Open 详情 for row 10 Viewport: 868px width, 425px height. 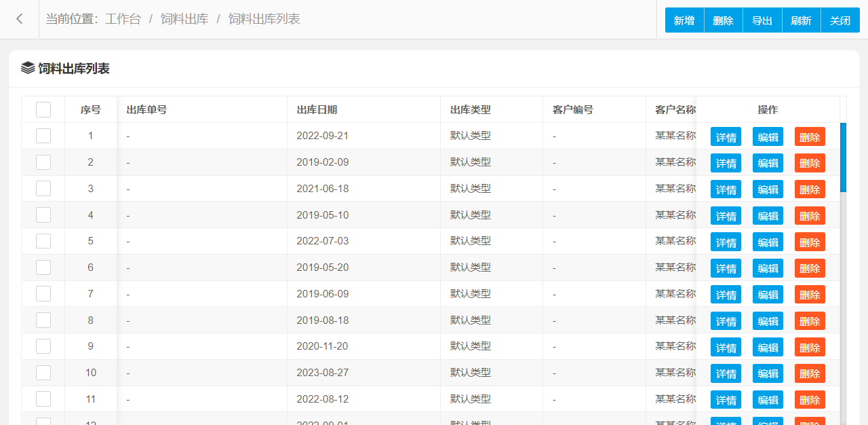tap(726, 373)
